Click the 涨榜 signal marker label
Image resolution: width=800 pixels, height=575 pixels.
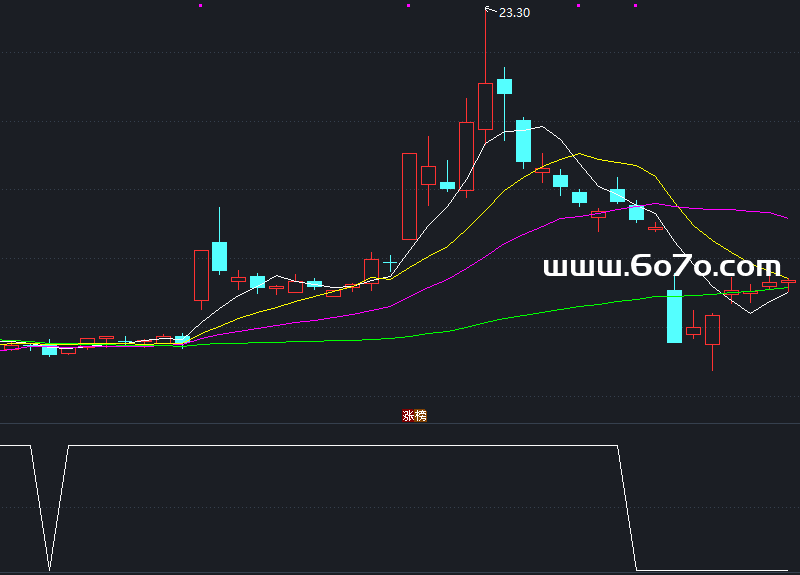pyautogui.click(x=414, y=415)
